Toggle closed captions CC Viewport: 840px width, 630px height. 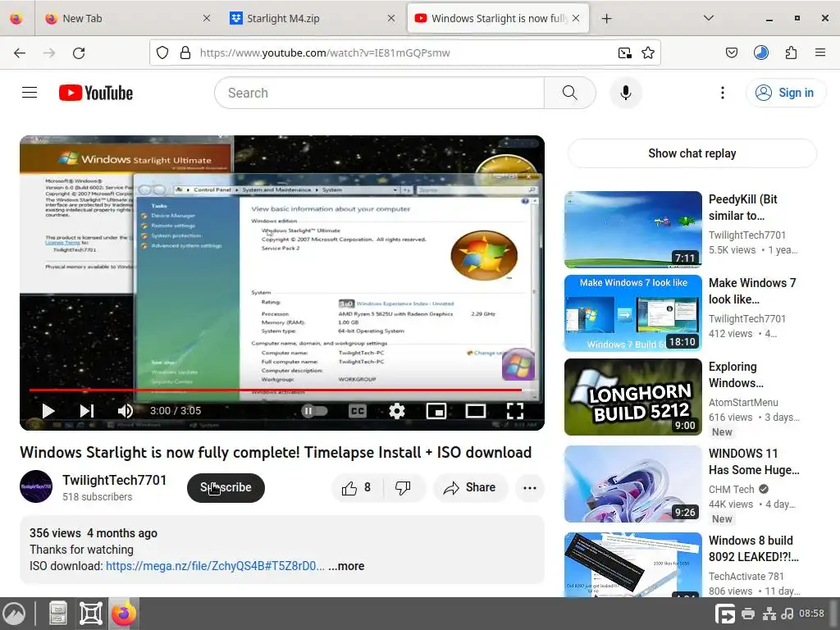358,411
